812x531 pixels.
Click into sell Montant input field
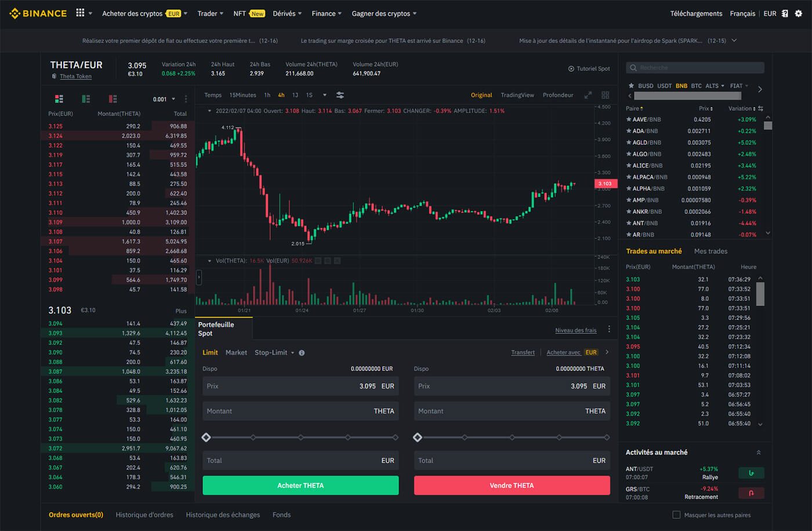point(512,411)
